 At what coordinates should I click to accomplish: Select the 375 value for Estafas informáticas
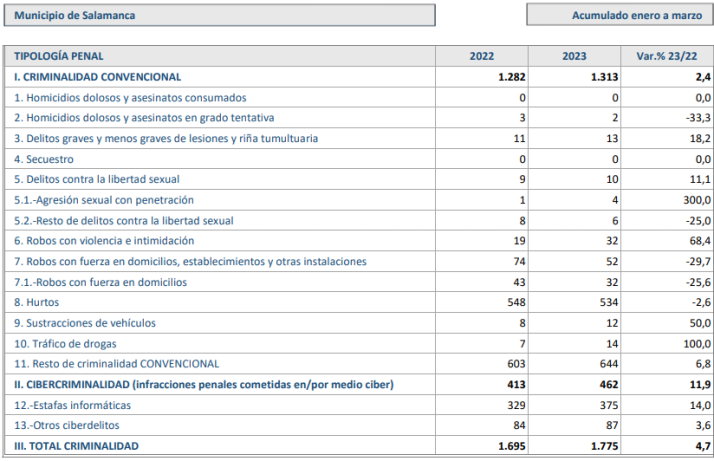609,405
